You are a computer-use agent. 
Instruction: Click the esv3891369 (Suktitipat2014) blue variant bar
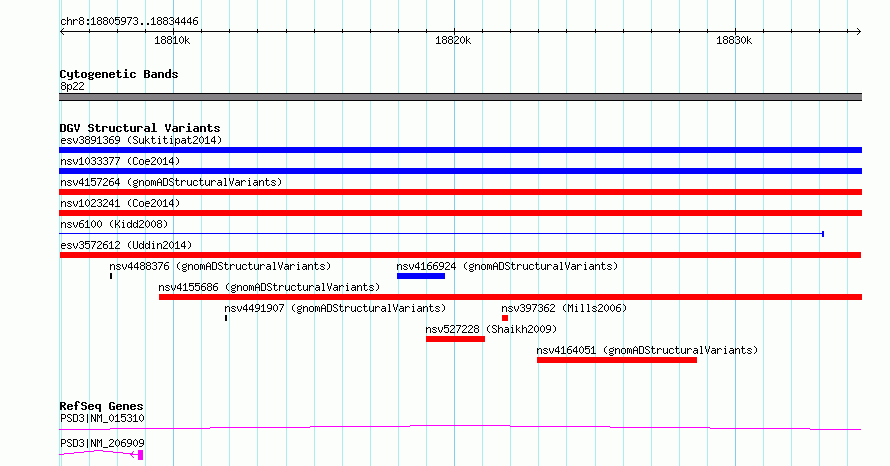coord(460,150)
